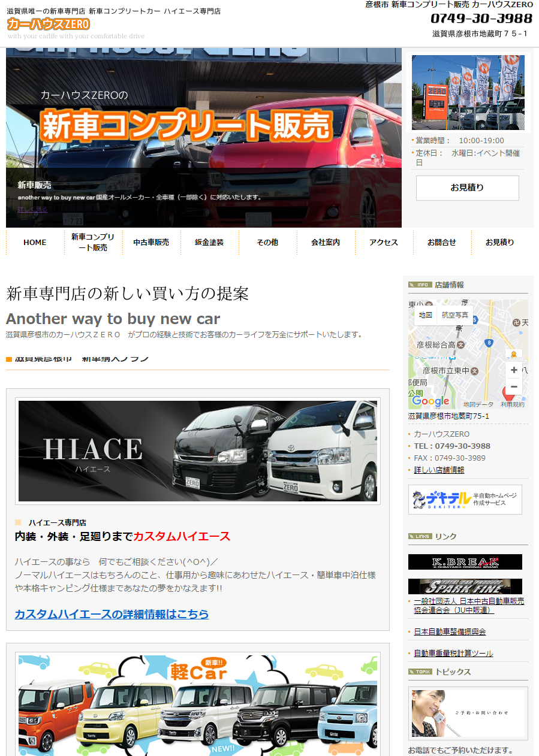This screenshot has width=539, height=756.
Task: Click the Street View pegman icon
Action: pyautogui.click(x=513, y=355)
